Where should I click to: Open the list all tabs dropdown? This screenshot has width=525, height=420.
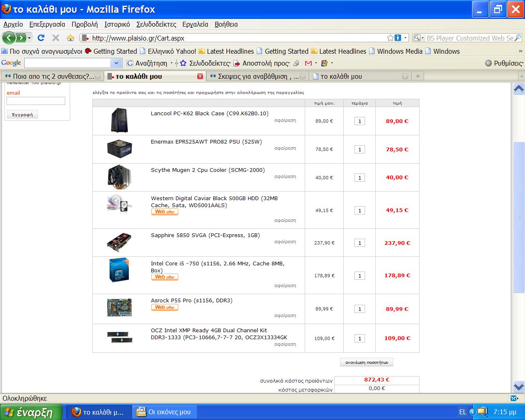pyautogui.click(x=521, y=76)
